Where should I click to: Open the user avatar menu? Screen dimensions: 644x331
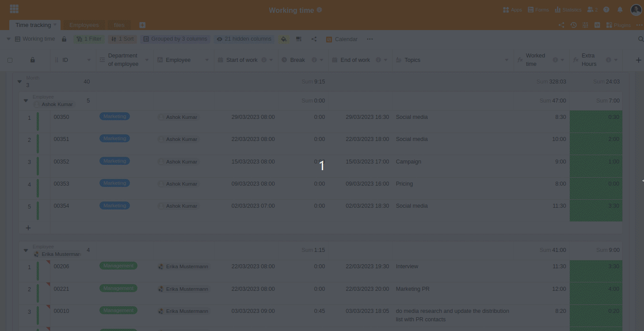[636, 10]
